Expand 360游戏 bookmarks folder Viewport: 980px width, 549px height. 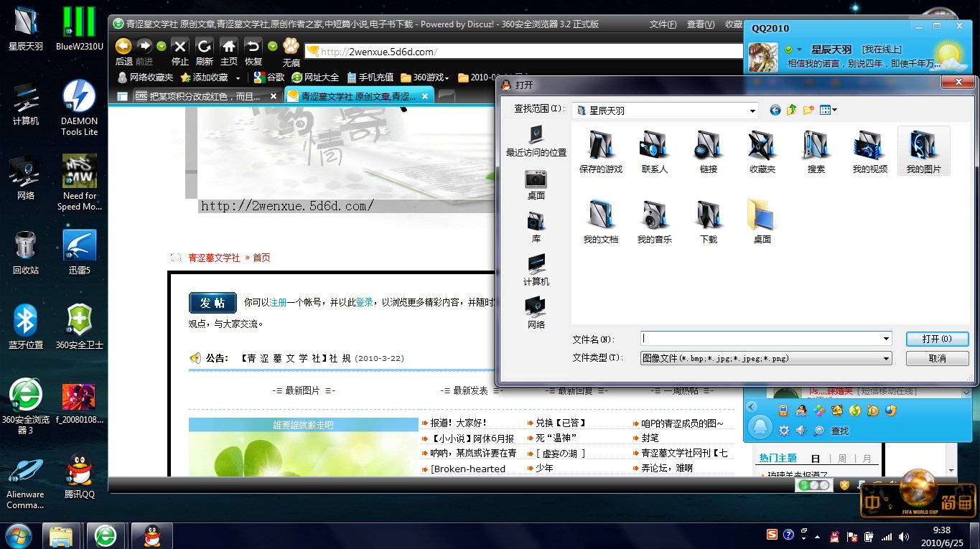(425, 78)
